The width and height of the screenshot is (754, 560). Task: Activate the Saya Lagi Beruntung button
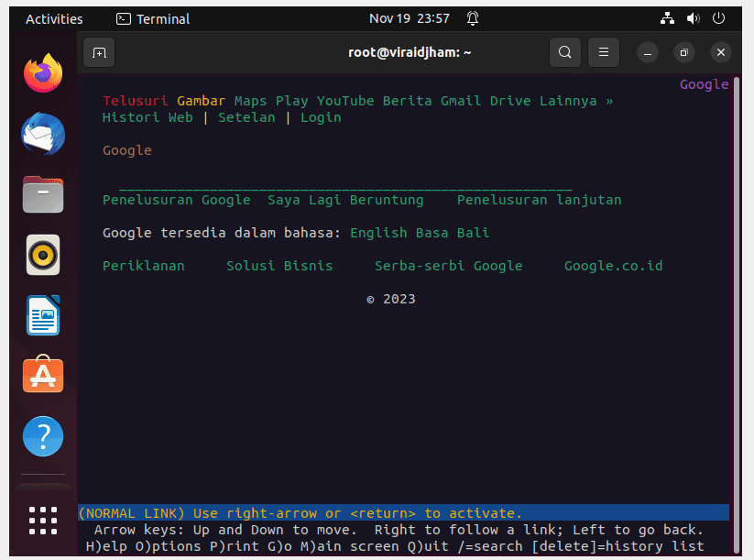[x=345, y=200]
